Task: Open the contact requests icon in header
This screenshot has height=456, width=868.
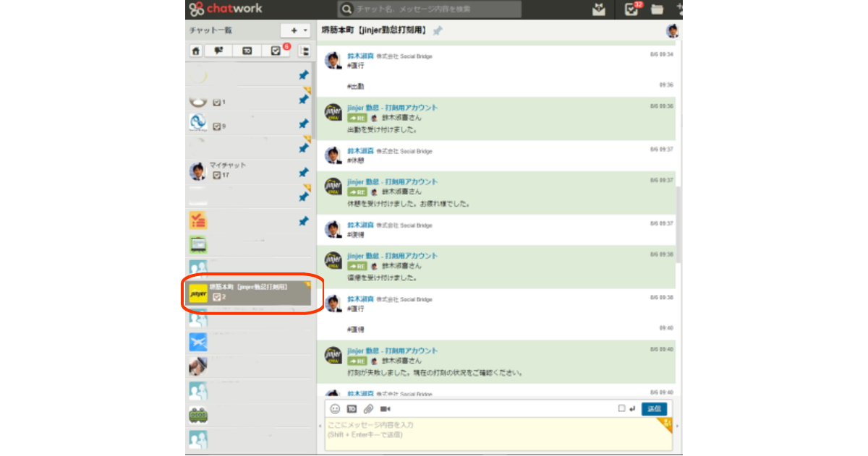Action: [x=599, y=9]
